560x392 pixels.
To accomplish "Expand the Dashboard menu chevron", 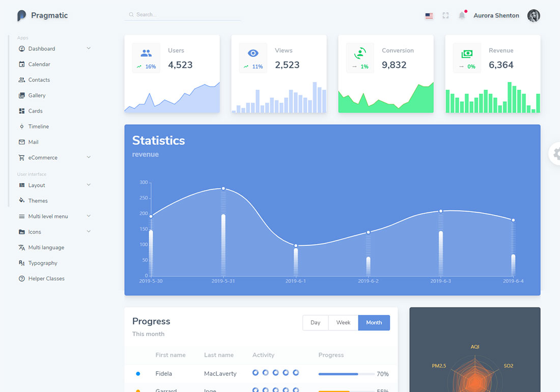I will (x=89, y=48).
